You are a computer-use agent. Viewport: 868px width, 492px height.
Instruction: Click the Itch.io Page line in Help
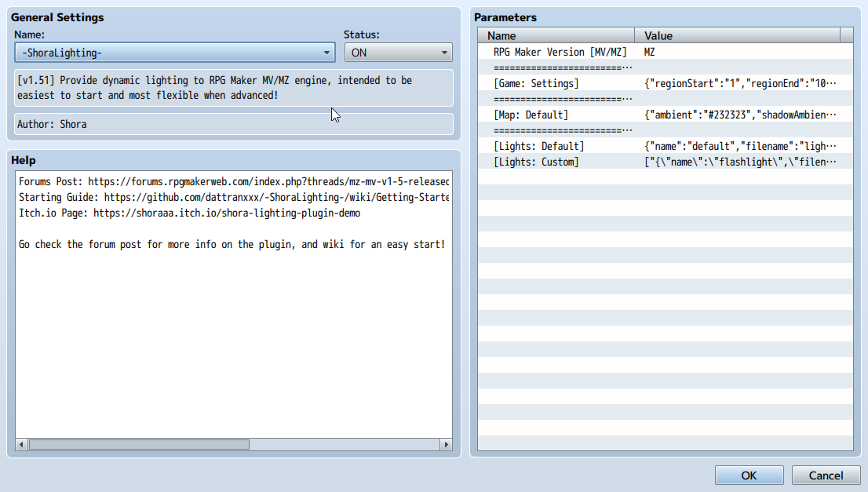(x=189, y=213)
